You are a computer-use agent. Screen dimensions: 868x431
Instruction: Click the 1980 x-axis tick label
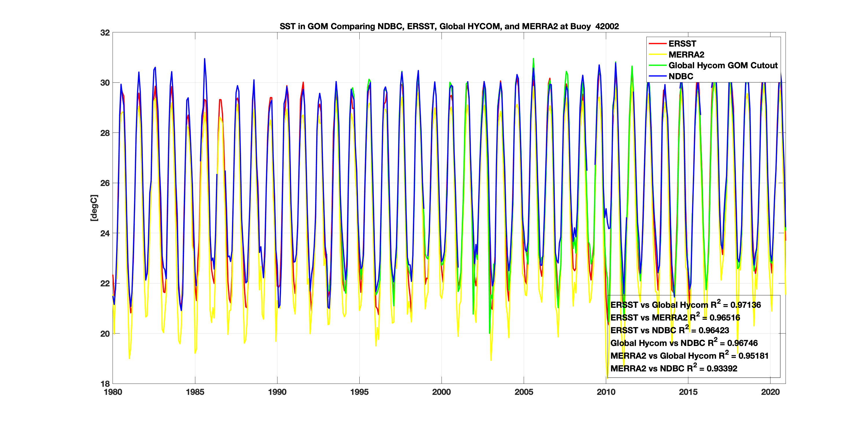coord(113,392)
